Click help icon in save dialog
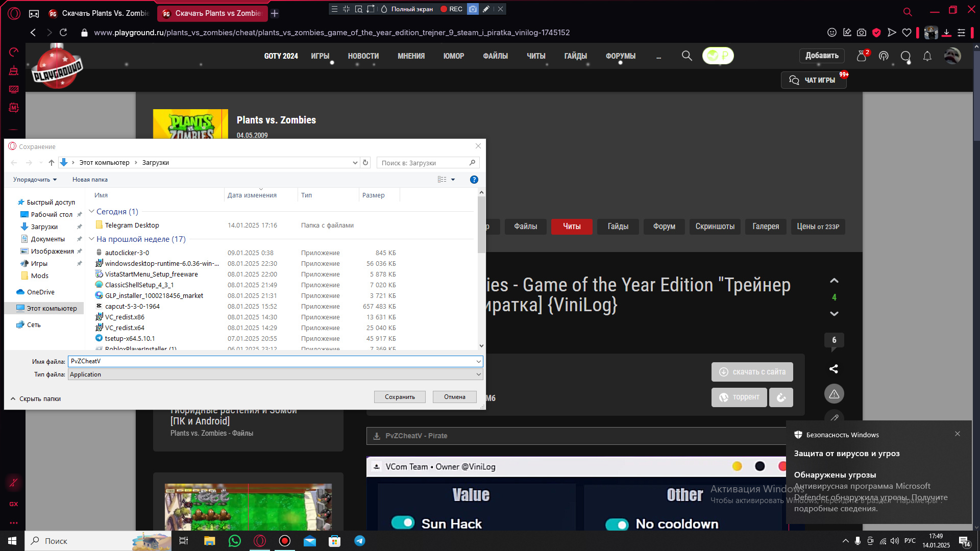The image size is (980, 551). 474,180
